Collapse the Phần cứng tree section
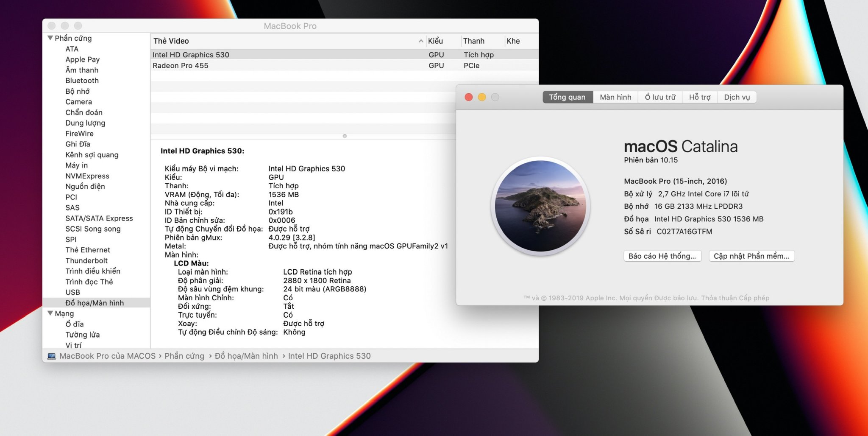This screenshot has width=868, height=436. [50, 38]
